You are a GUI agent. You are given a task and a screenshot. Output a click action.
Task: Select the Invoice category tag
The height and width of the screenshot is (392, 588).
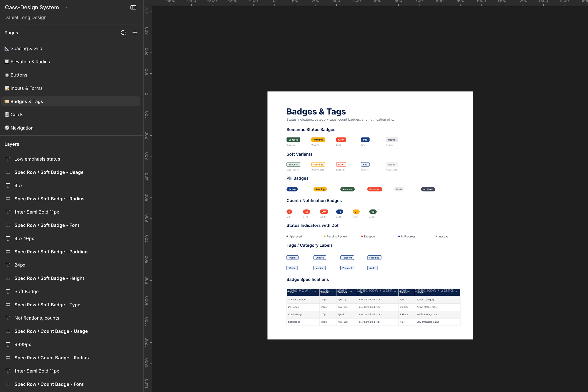click(319, 268)
